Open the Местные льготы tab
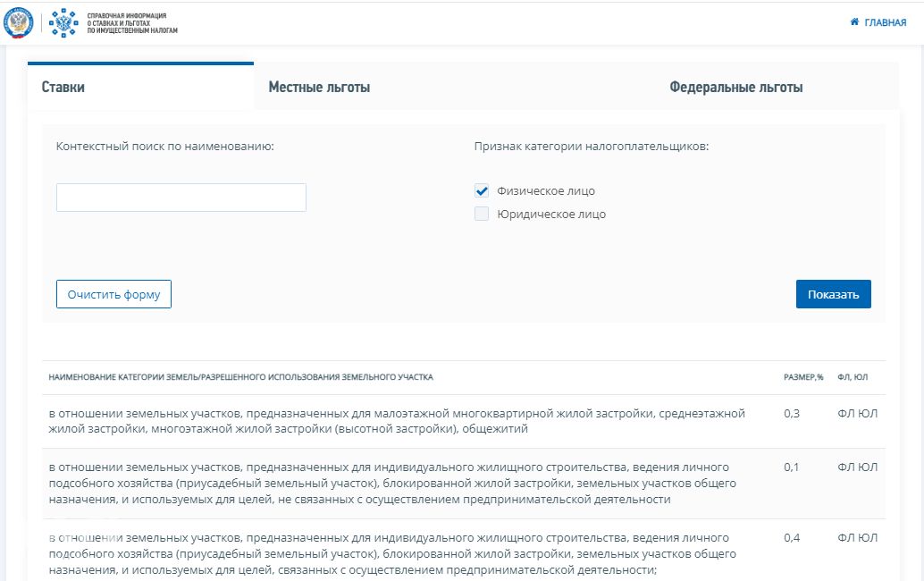Viewport: 924px width, 581px height. pos(319,87)
